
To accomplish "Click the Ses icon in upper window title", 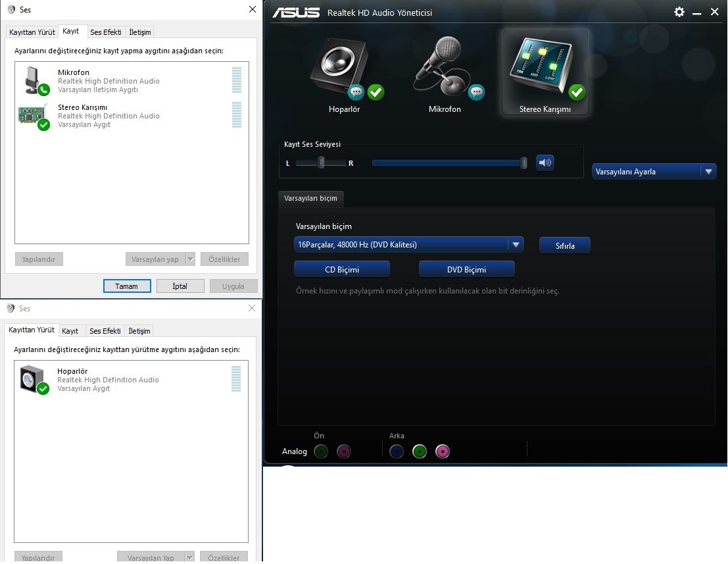I will point(11,9).
